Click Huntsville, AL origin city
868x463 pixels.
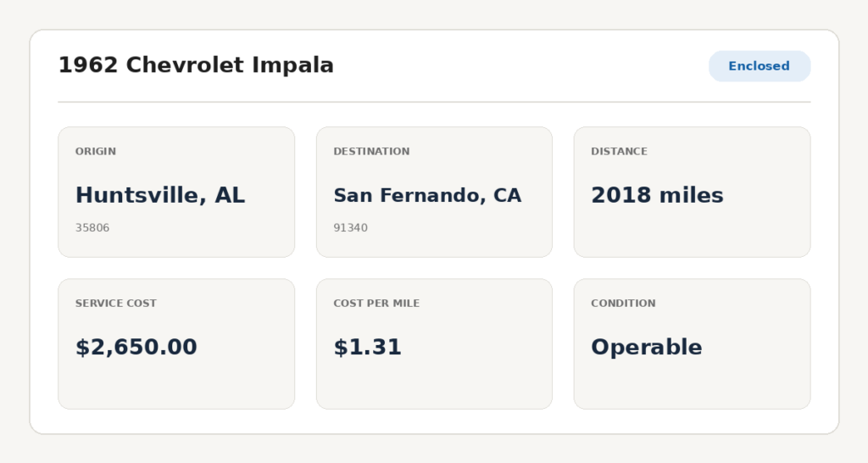pyautogui.click(x=160, y=195)
